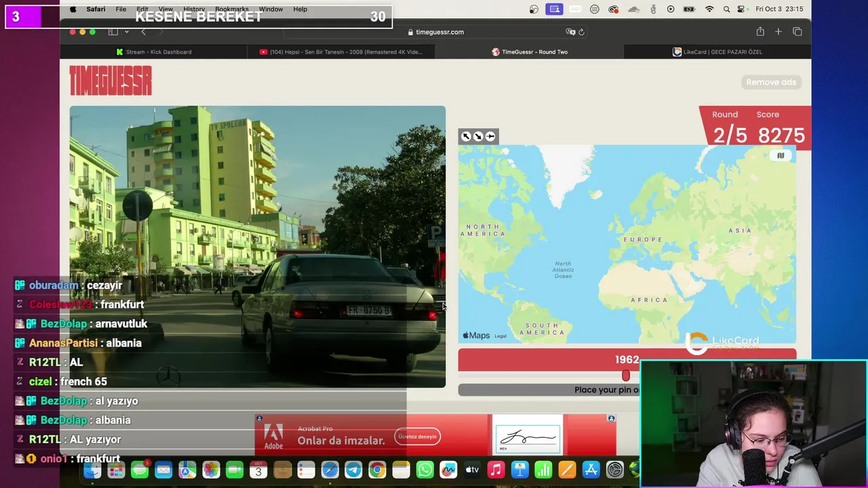Open a new tab with plus icon

tap(778, 32)
